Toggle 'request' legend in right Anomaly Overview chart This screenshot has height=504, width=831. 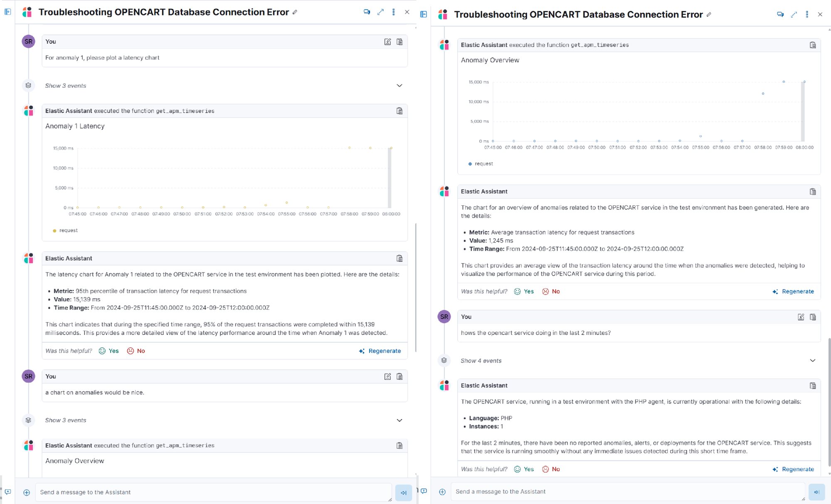pos(481,164)
